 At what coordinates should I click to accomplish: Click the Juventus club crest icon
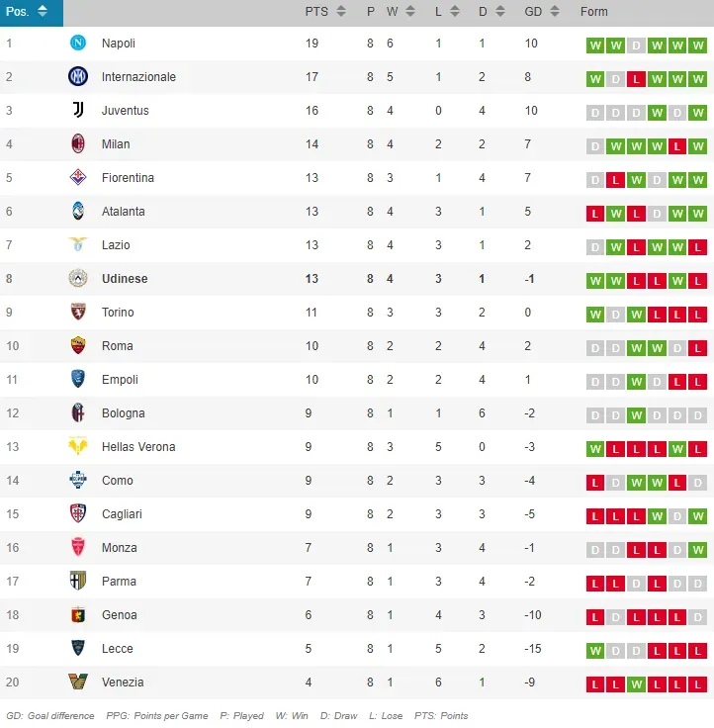point(78,111)
